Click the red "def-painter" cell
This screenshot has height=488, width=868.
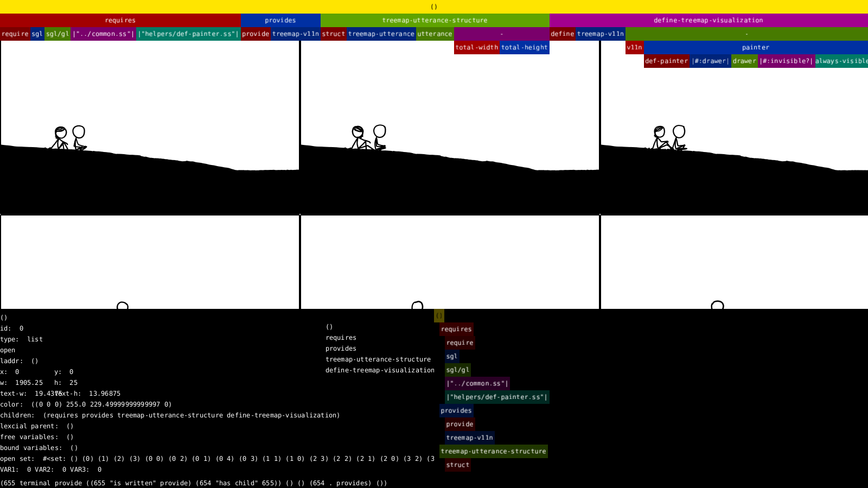[x=666, y=61]
